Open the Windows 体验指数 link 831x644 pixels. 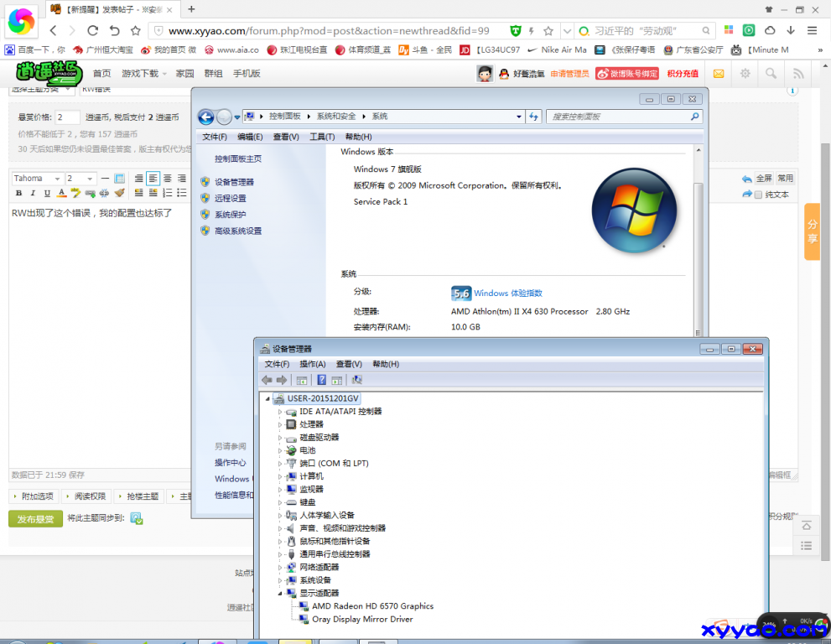[507, 293]
